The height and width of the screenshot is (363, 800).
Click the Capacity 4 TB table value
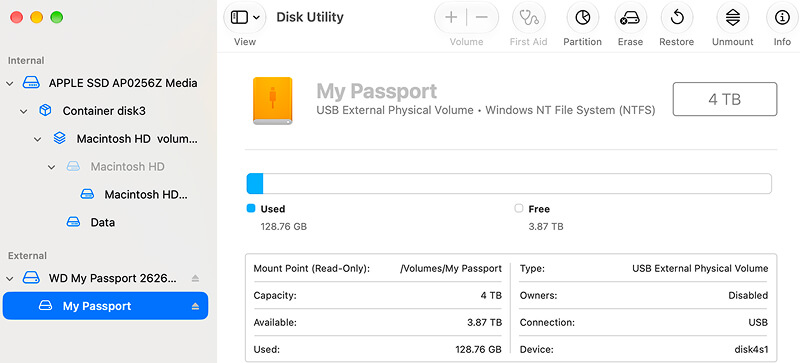490,296
